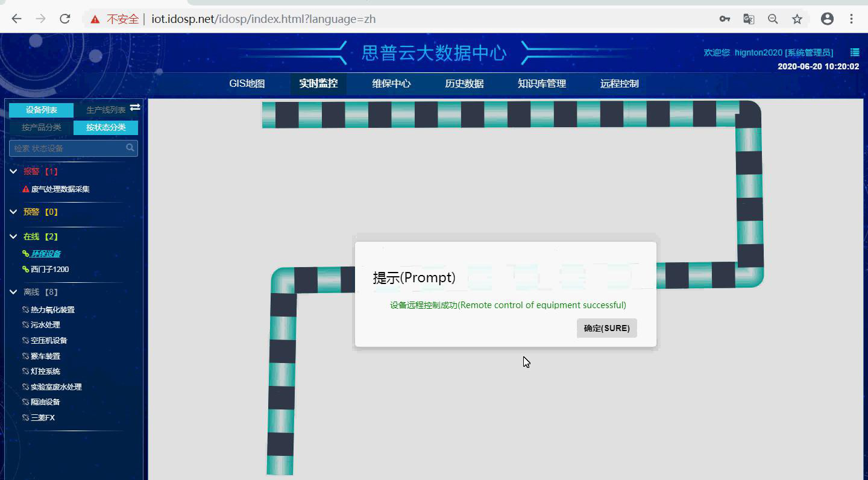Toggle the bookmark star in the address bar
The image size is (868, 480).
797,19
